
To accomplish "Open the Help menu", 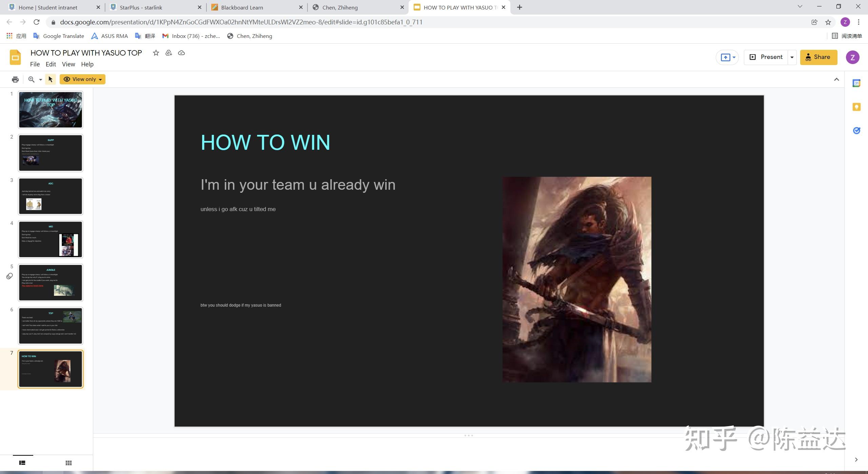I will click(x=87, y=64).
